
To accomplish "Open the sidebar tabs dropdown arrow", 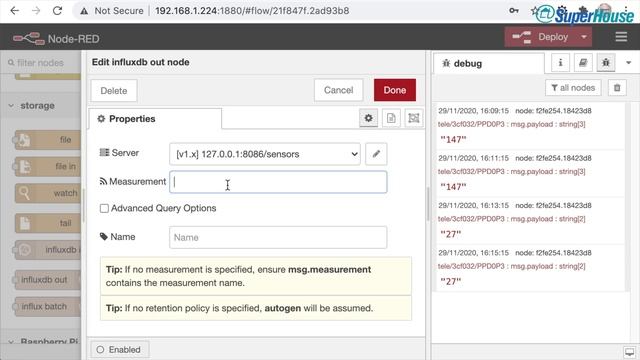I will (x=629, y=63).
